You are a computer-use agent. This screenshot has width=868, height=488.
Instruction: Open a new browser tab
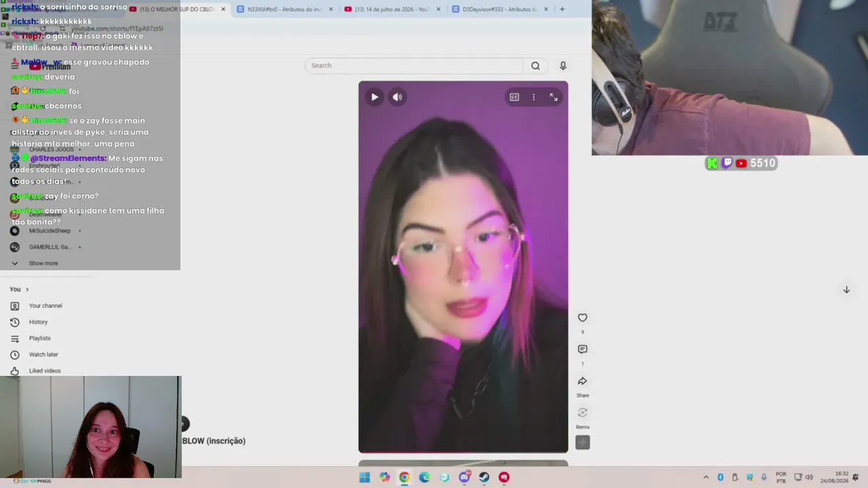point(562,9)
